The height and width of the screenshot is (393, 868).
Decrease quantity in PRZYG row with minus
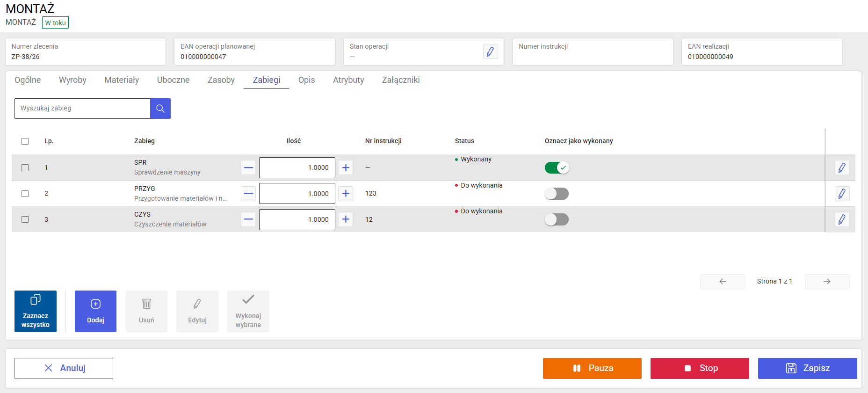248,194
